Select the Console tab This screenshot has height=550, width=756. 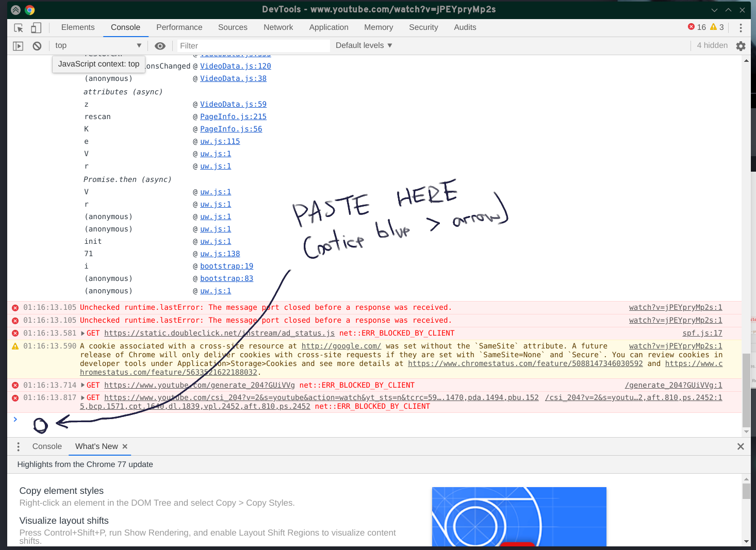[x=125, y=27]
